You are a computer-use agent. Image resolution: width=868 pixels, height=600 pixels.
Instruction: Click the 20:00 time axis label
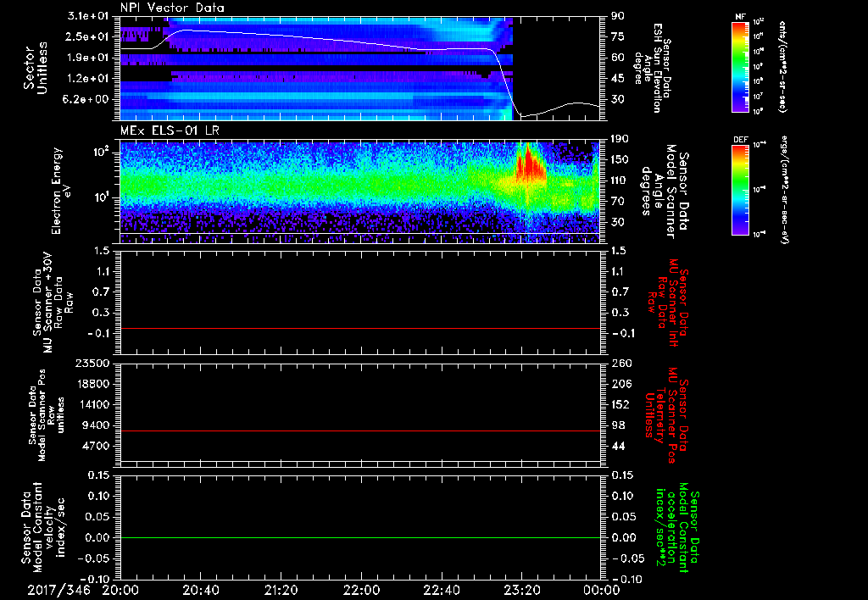click(x=120, y=590)
